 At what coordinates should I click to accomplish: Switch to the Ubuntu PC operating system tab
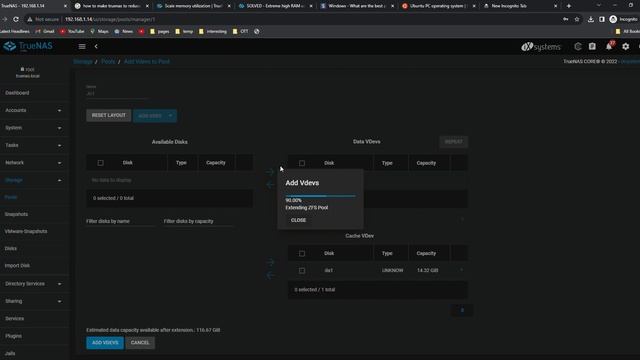pos(438,6)
